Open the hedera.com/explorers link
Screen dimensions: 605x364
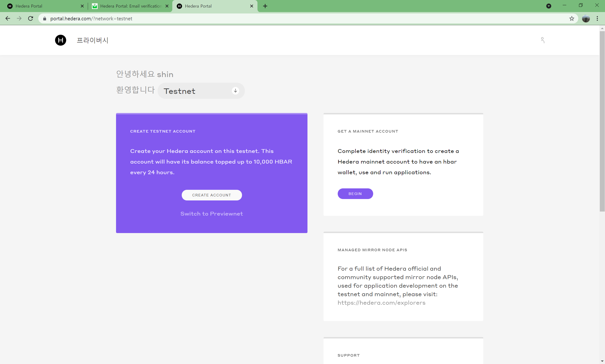[381, 303]
